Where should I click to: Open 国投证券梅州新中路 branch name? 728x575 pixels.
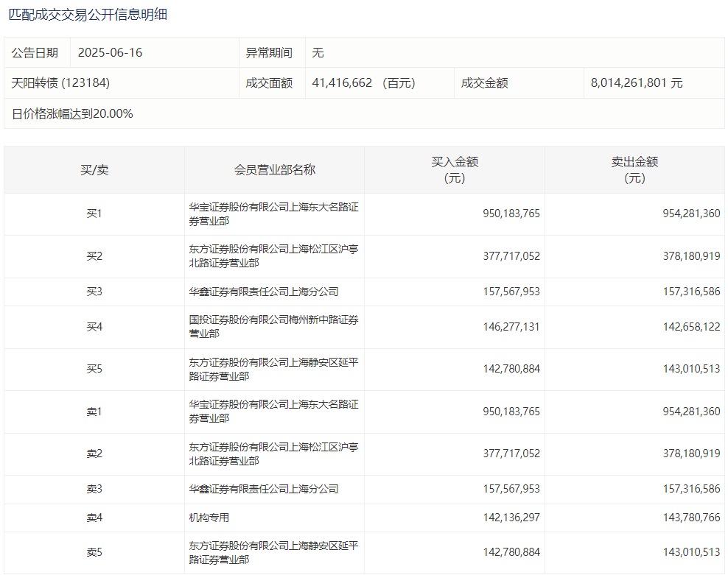pos(273,327)
